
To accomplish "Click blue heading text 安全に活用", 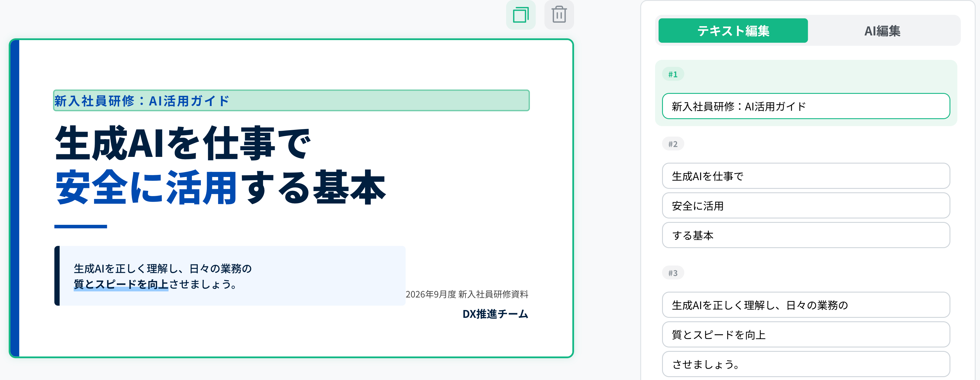I will 146,187.
